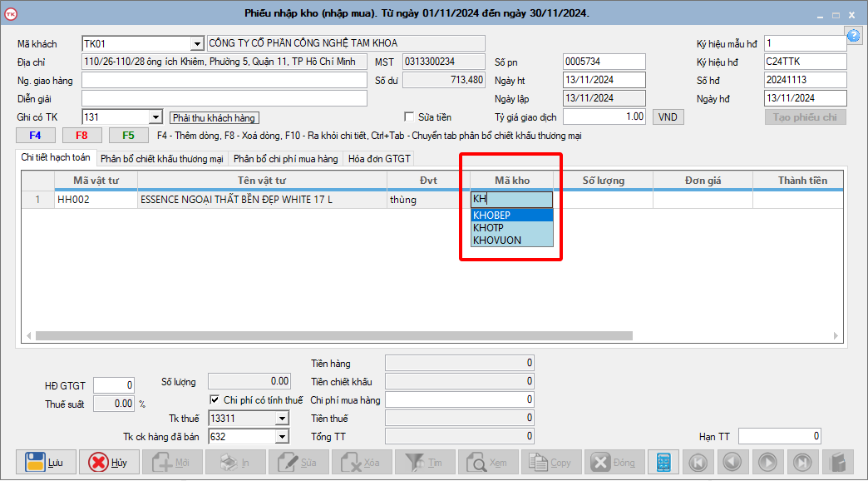
Task: Click the ESSENCE NGOẠI THẤT material name cell
Action: (263, 200)
